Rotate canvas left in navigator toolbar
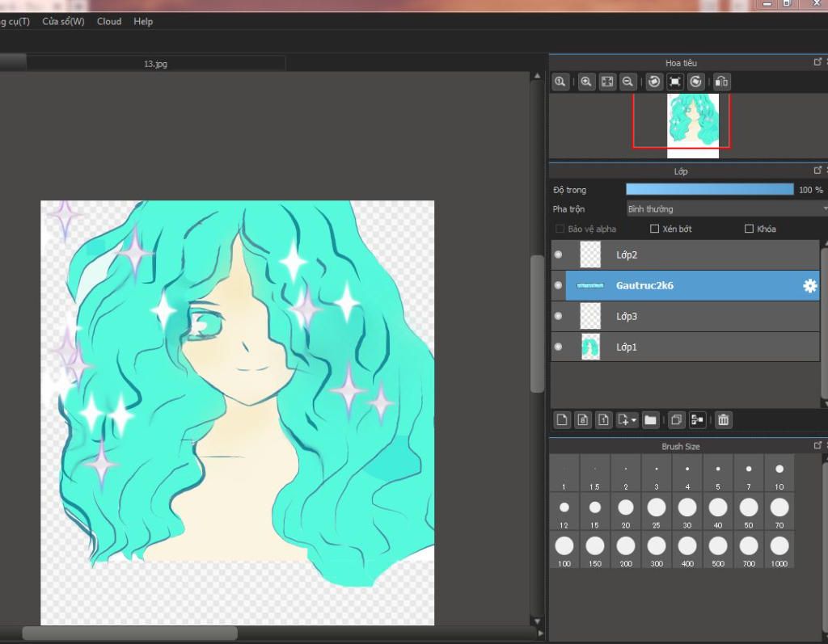 (x=654, y=82)
